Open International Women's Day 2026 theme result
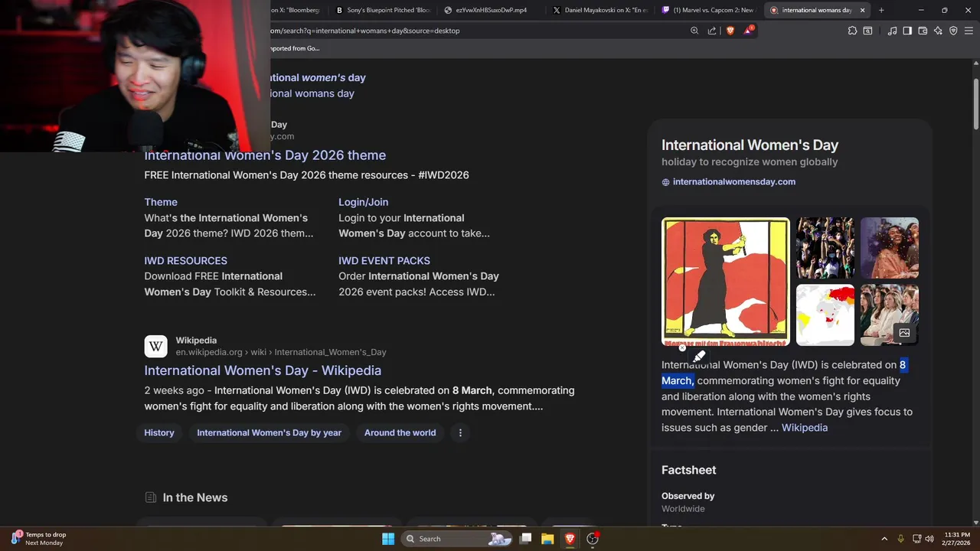Viewport: 980px width, 551px height. (x=265, y=155)
